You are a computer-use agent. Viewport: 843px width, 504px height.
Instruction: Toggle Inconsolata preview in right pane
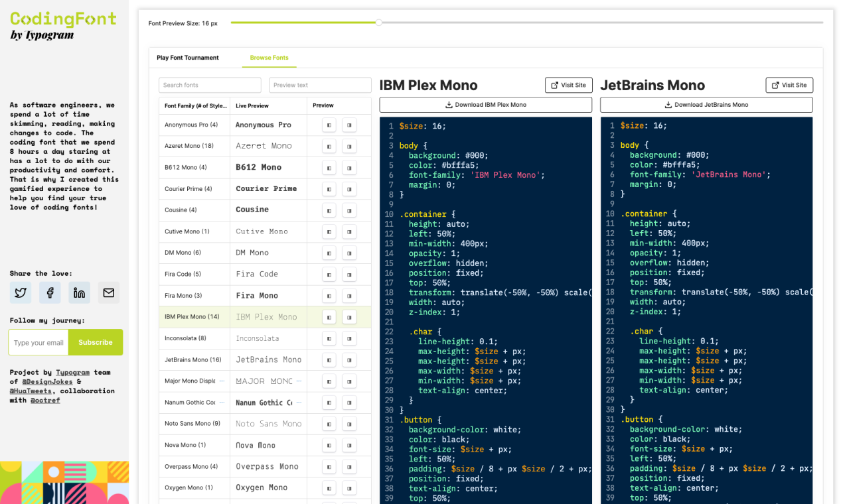349,338
